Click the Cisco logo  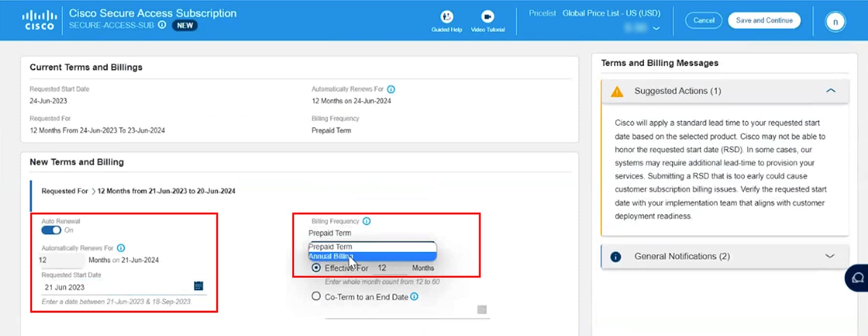[39, 21]
